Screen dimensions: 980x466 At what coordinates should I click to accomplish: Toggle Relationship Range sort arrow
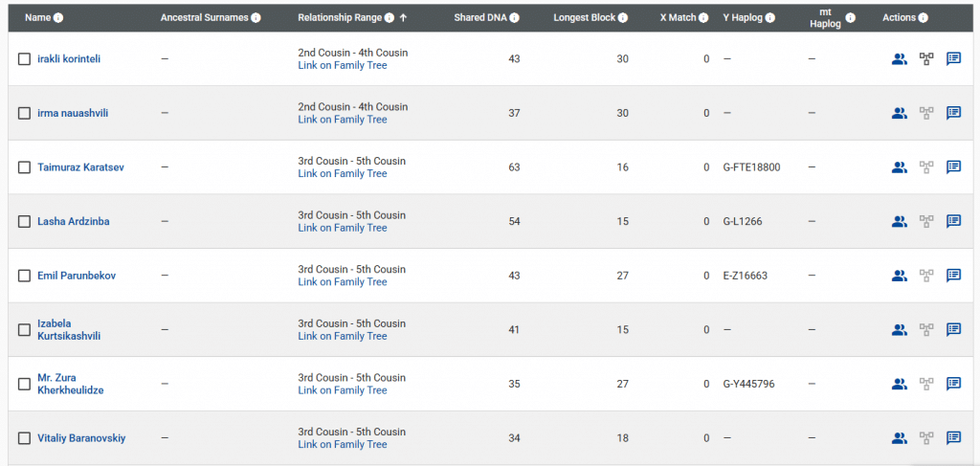(x=403, y=18)
